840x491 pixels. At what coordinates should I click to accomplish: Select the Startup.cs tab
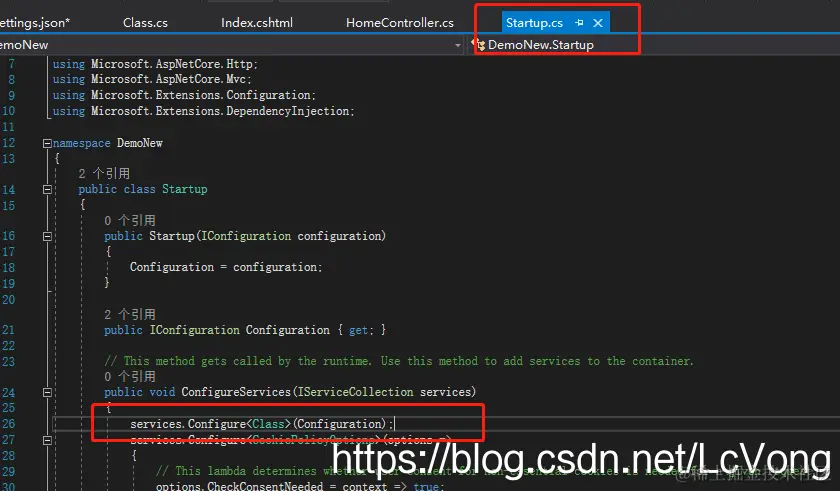(x=534, y=23)
